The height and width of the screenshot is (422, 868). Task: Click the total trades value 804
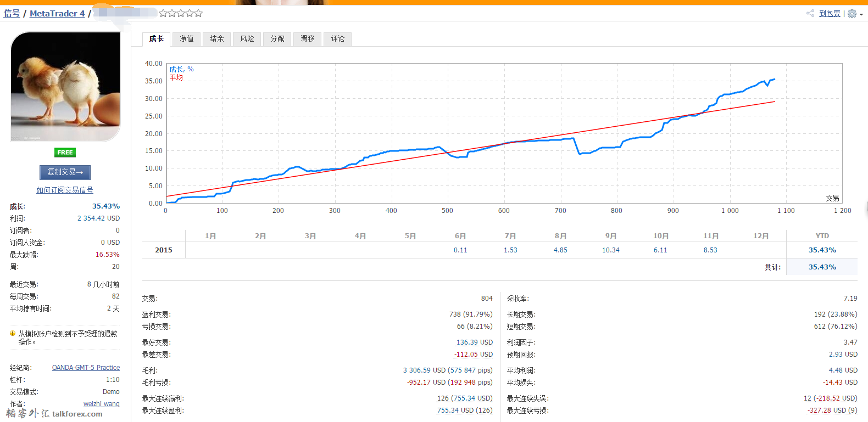tap(487, 299)
